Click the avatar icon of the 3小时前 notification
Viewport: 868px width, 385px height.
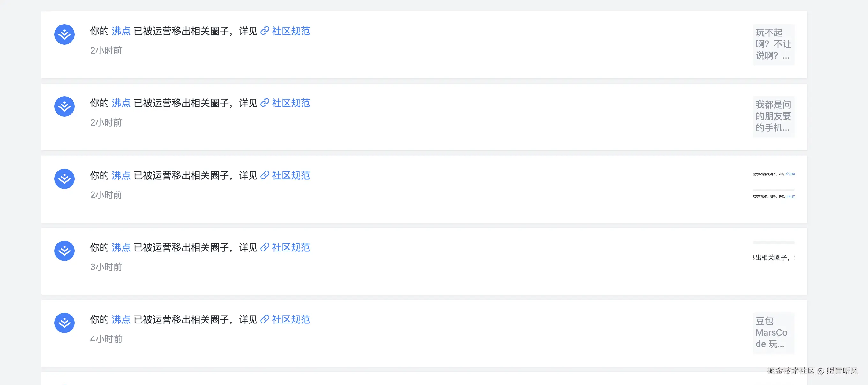tap(64, 251)
